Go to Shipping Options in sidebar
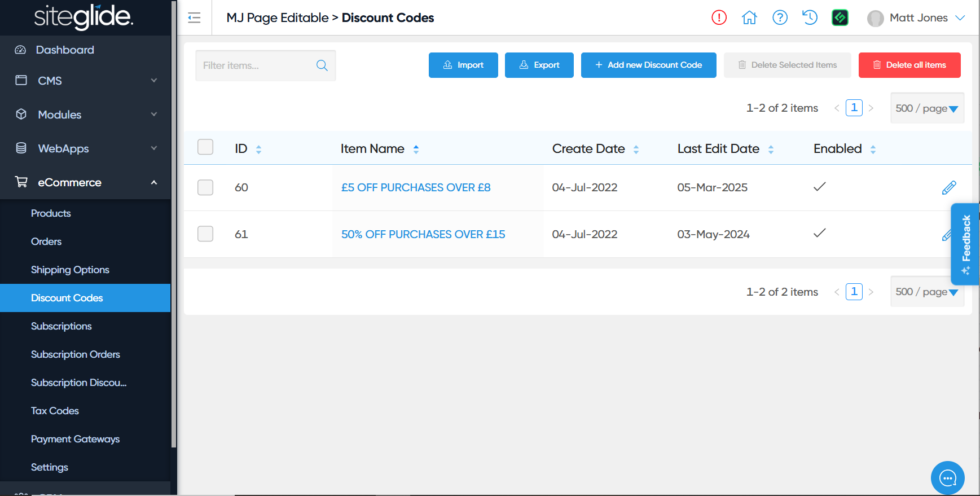The height and width of the screenshot is (496, 980). click(70, 270)
